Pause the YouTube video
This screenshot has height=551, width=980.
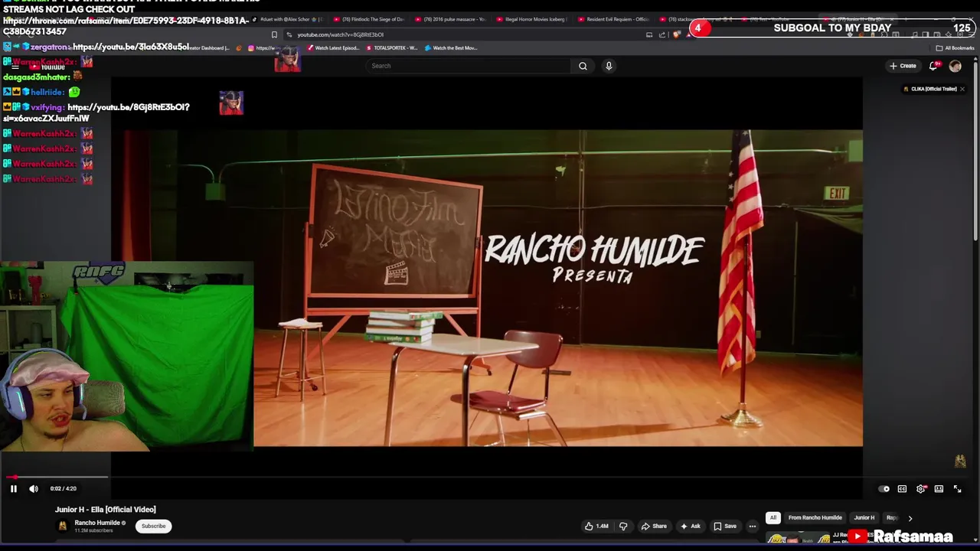tap(13, 488)
